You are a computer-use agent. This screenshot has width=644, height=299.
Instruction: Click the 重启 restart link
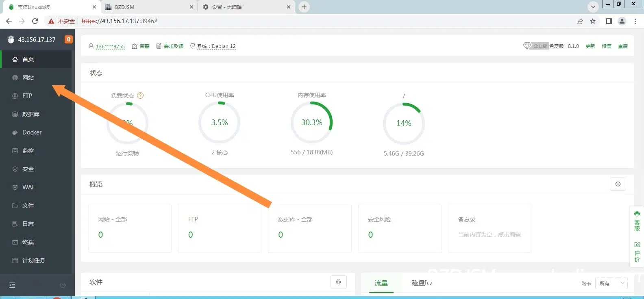tap(623, 46)
